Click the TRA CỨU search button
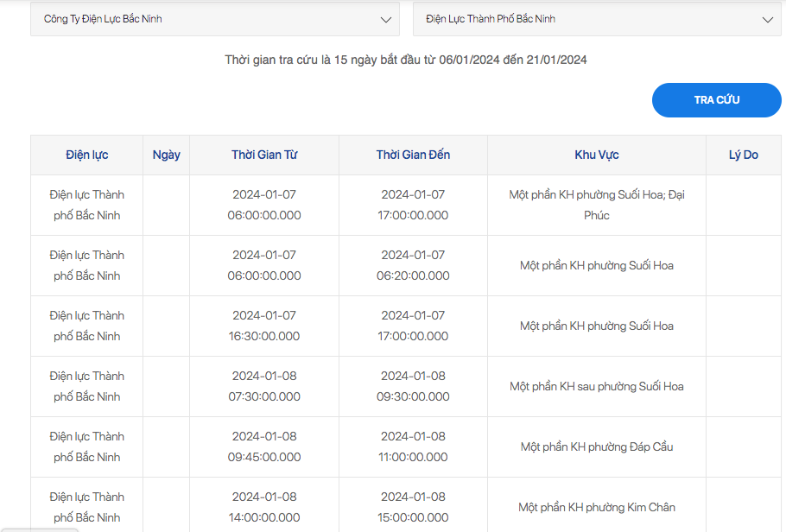The width and height of the screenshot is (786, 532). [716, 100]
